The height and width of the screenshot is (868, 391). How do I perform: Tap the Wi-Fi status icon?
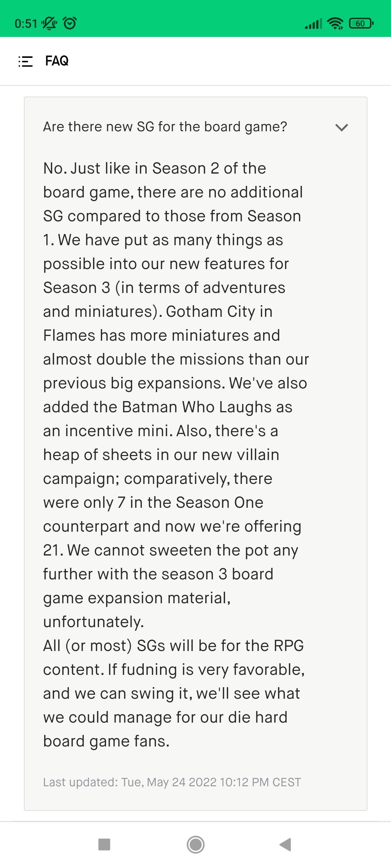click(x=335, y=24)
